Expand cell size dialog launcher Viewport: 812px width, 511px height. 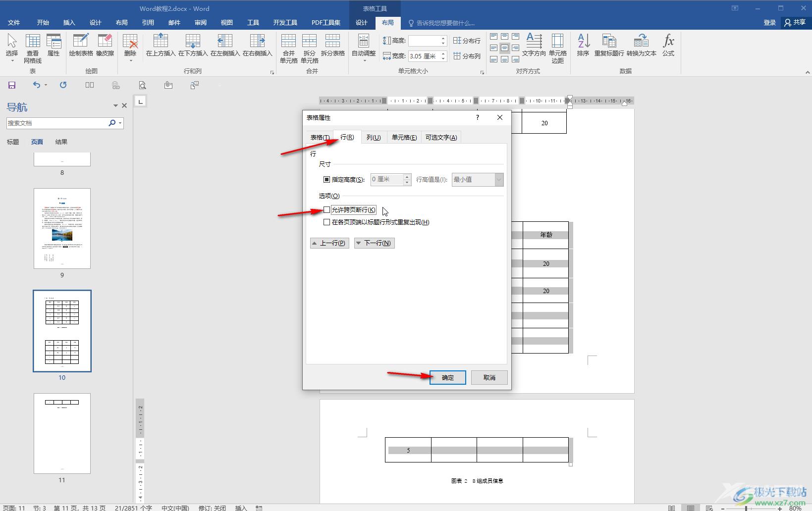point(482,73)
